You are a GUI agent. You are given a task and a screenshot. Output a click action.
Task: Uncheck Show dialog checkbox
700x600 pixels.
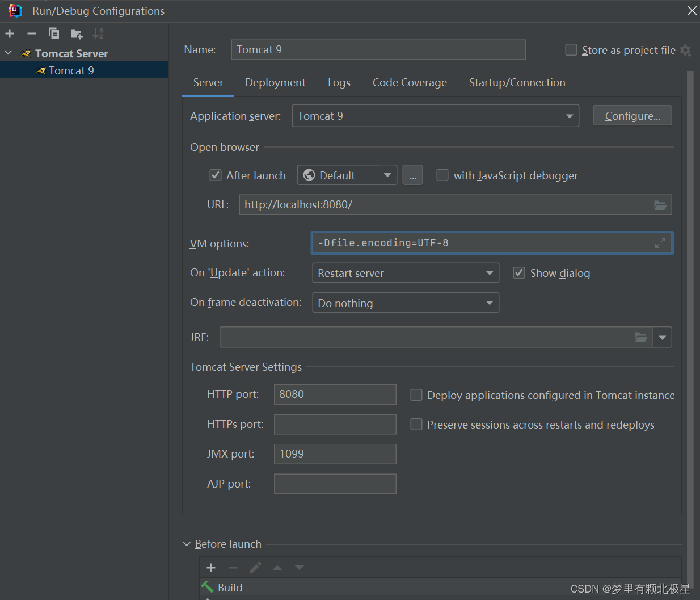(519, 273)
